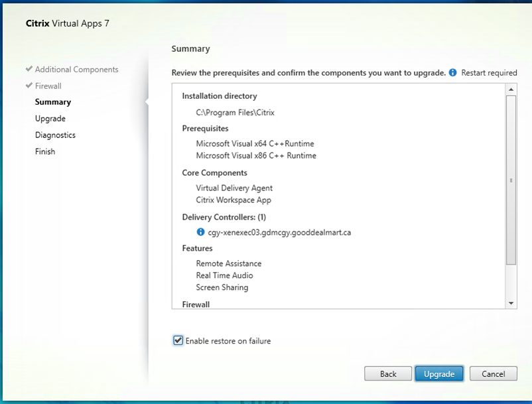Select the Finish step in sidebar
Image resolution: width=532 pixels, height=404 pixels.
(x=45, y=151)
